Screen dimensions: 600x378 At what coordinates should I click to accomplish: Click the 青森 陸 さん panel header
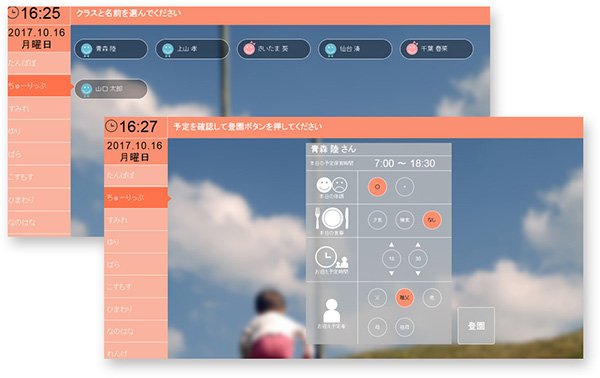378,149
